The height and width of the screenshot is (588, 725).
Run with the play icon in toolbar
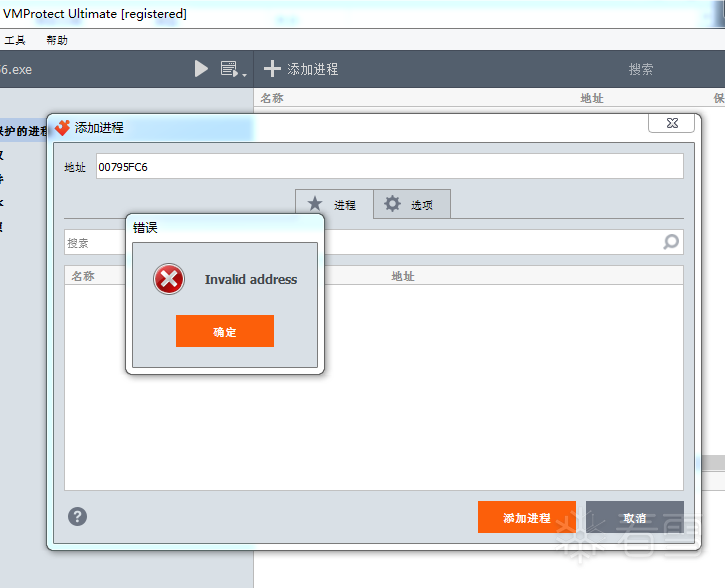pyautogui.click(x=201, y=69)
